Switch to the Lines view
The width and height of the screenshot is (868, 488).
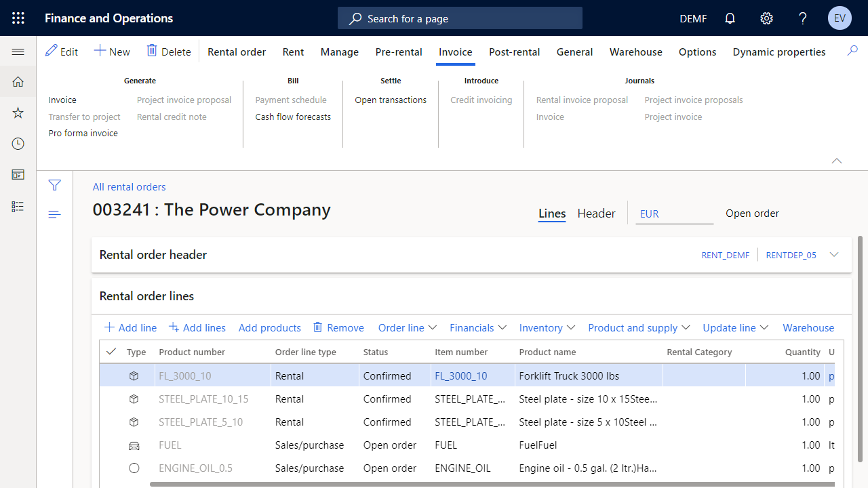point(552,213)
